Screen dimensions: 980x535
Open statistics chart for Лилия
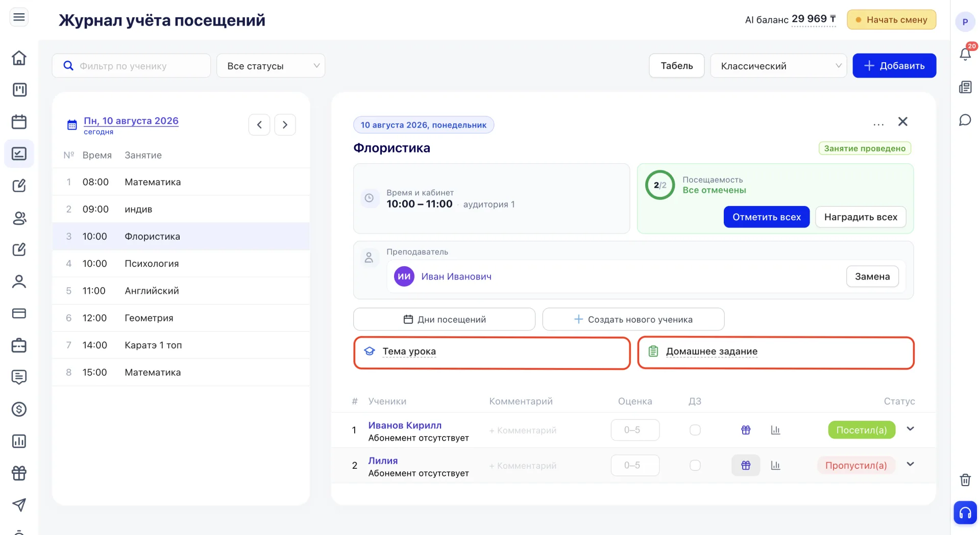pos(776,465)
